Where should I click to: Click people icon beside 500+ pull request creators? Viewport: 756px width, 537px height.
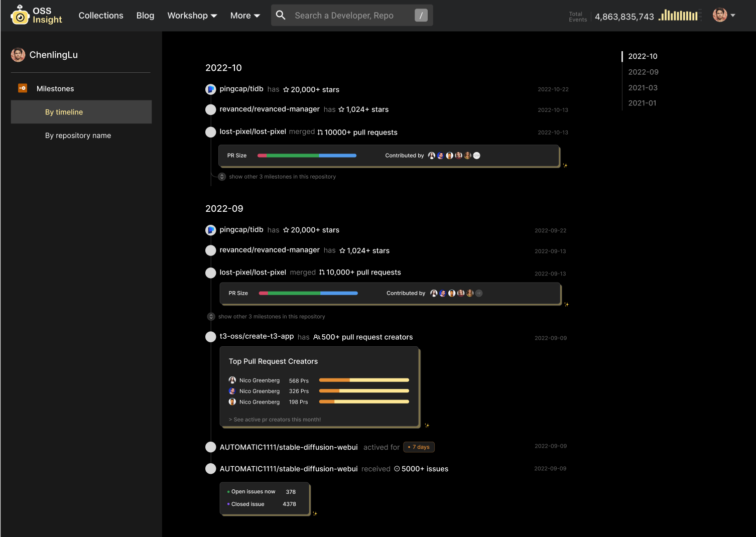click(317, 337)
